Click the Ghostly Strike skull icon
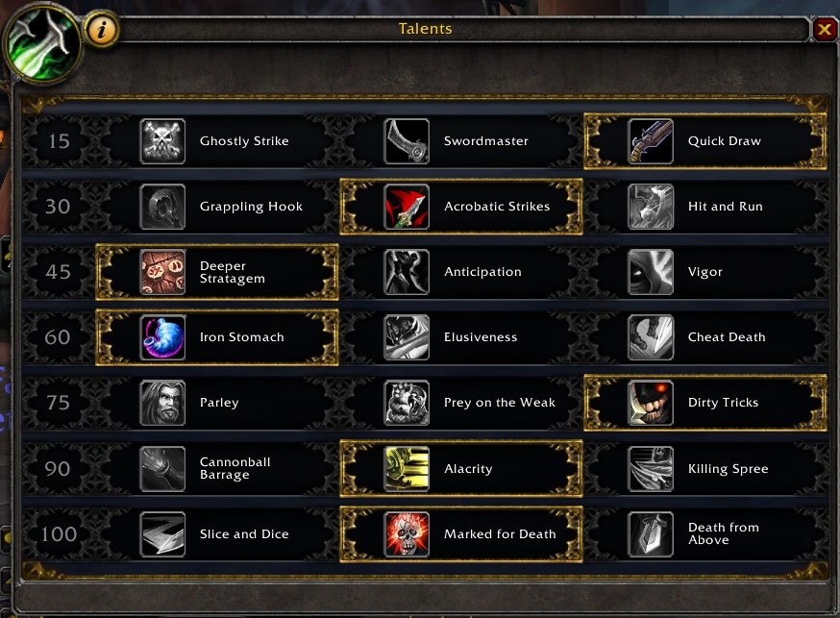 [x=162, y=141]
